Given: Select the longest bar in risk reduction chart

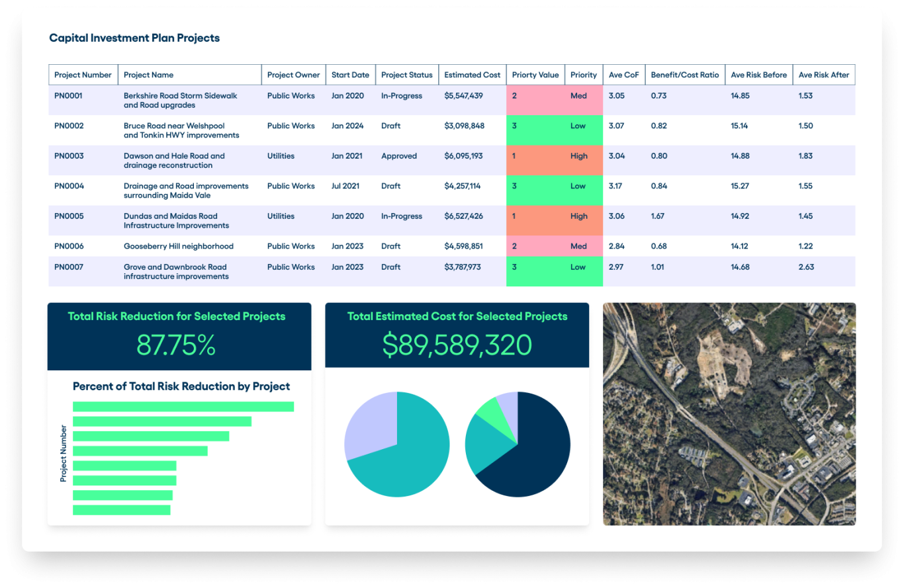Looking at the screenshot, I should coord(183,405).
